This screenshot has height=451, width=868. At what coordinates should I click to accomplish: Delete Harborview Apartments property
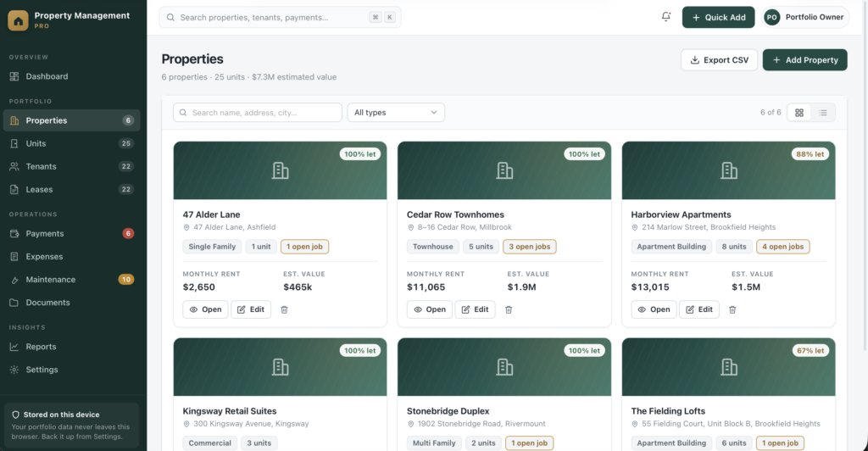pyautogui.click(x=732, y=310)
